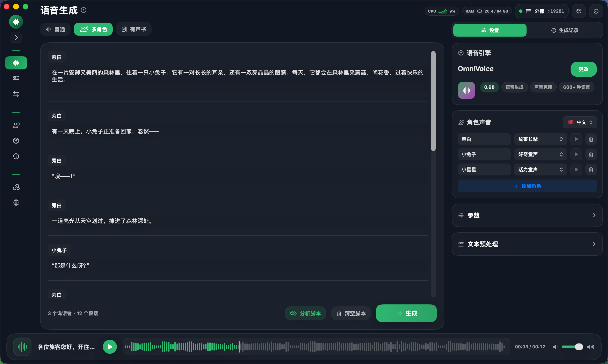Expand the 文本预处理 section

tap(527, 244)
